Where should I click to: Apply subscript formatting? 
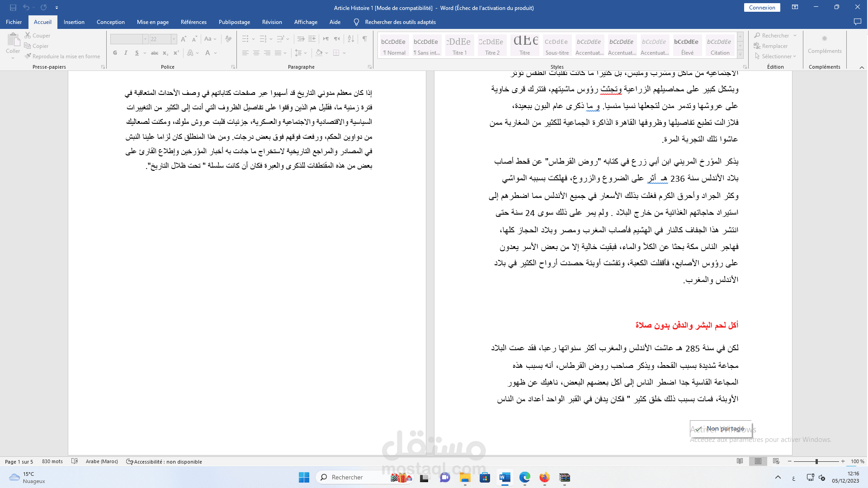(165, 53)
